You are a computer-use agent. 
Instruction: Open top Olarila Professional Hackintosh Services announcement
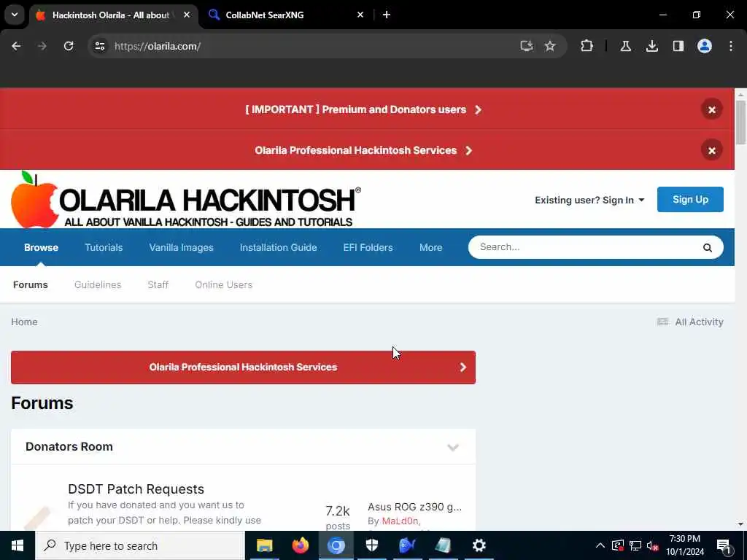click(363, 150)
